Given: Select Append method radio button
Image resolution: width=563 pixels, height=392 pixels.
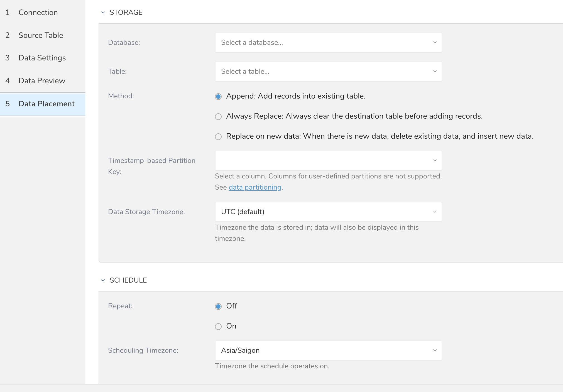Looking at the screenshot, I should (218, 97).
